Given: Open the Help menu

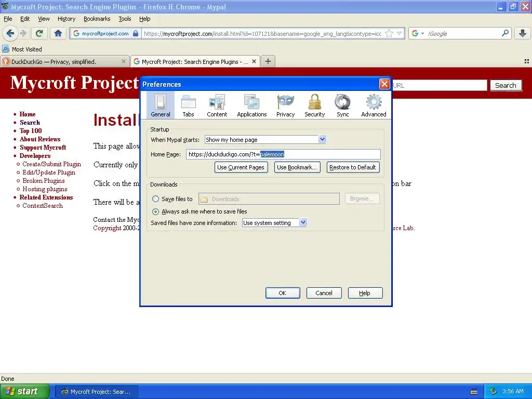Looking at the screenshot, I should (x=144, y=19).
